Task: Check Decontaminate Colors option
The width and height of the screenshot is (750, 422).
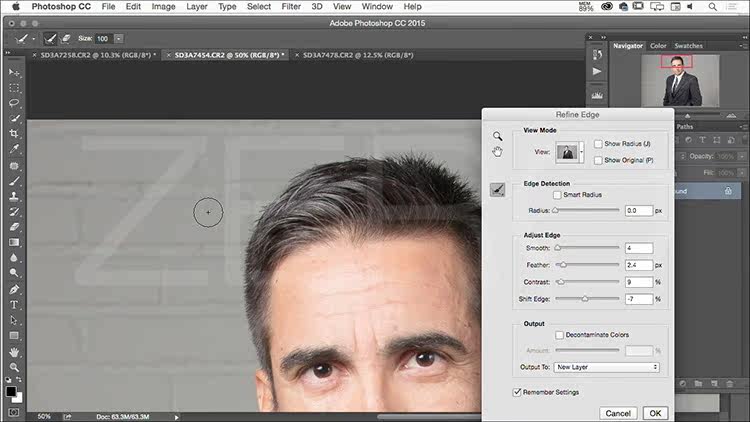Action: click(559, 335)
